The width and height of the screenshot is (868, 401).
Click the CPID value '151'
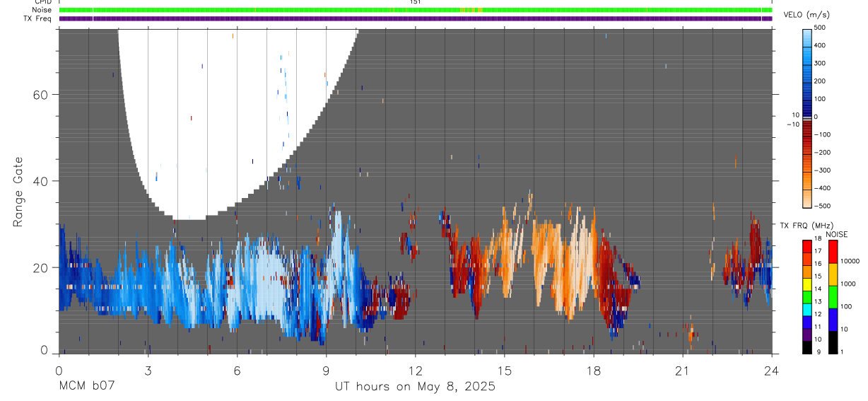(x=415, y=2)
